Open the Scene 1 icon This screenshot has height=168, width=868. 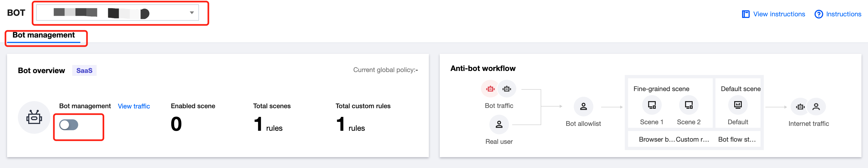(652, 105)
